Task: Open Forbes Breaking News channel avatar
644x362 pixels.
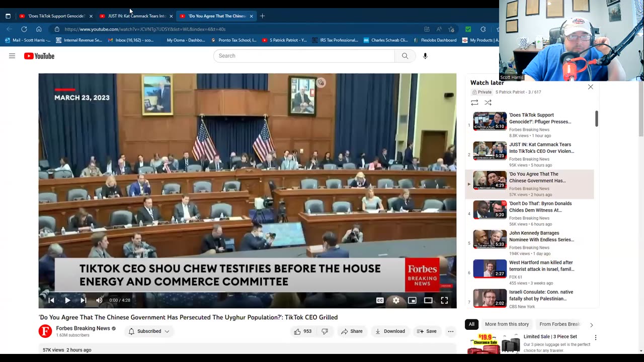Action: click(x=45, y=331)
